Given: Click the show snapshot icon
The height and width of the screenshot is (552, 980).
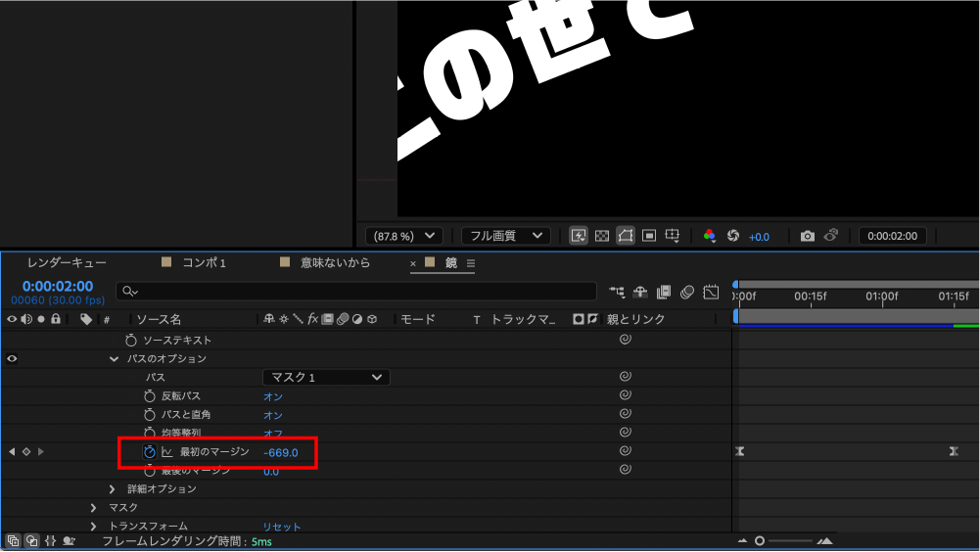Looking at the screenshot, I should point(830,236).
